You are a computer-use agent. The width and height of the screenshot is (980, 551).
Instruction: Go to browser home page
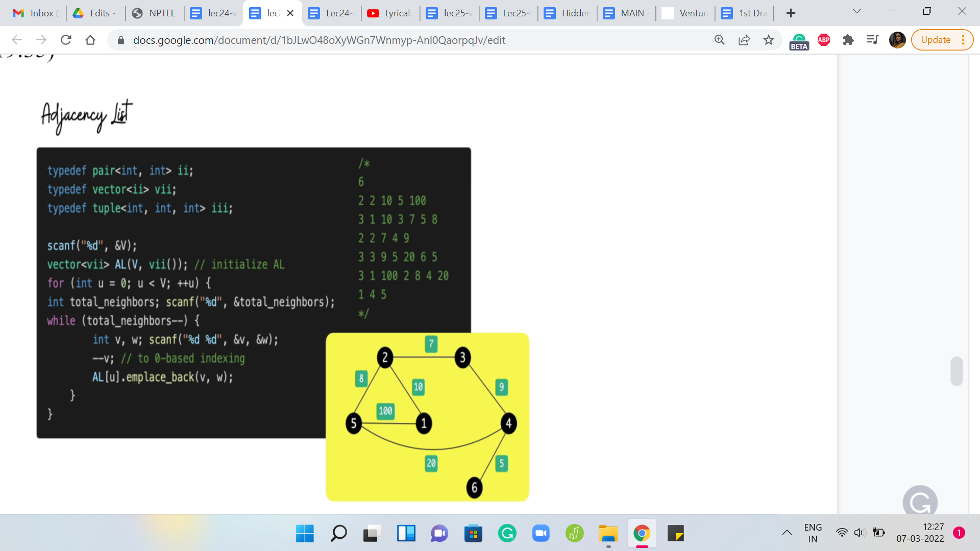(x=90, y=40)
